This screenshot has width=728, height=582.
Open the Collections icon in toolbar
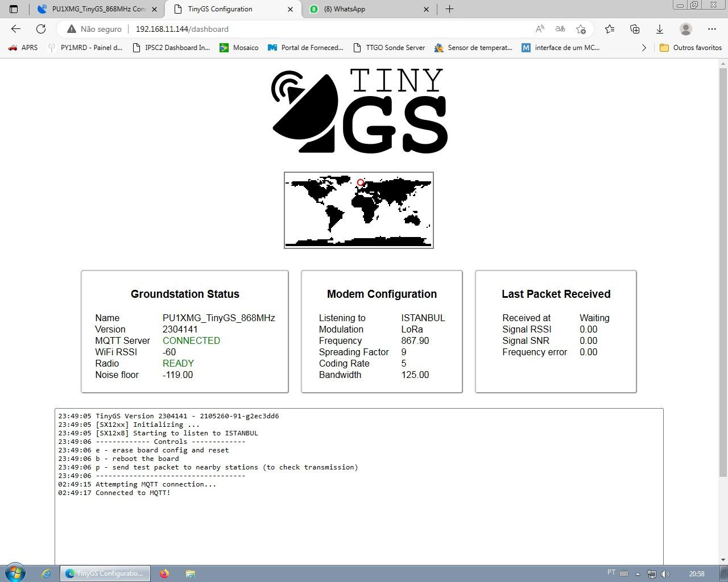tap(635, 29)
